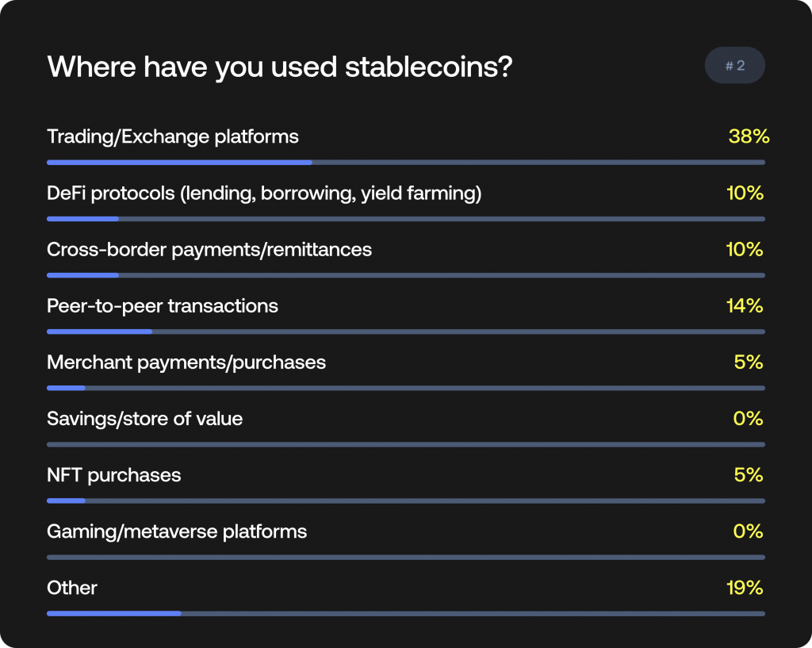The width and height of the screenshot is (812, 648).
Task: Click the survey question title text
Action: 279,67
